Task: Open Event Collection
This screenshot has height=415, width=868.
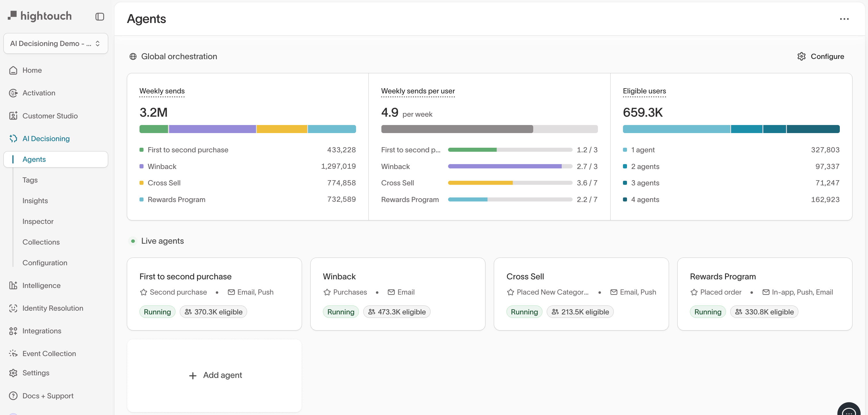Action: 49,353
